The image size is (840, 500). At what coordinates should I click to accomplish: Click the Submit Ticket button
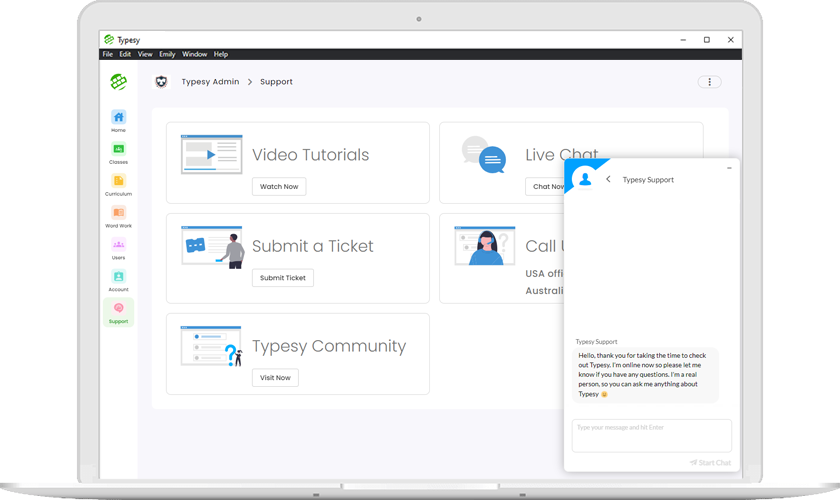283,278
